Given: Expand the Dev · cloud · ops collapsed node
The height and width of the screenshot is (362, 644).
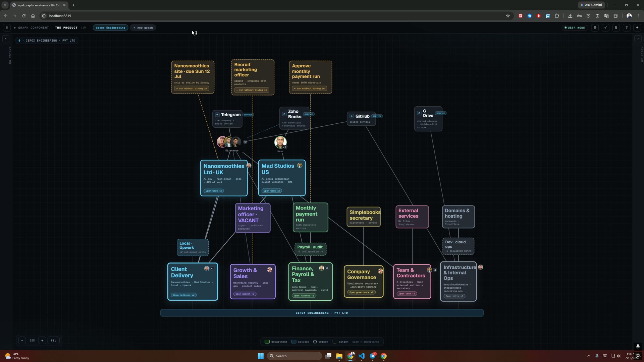Looking at the screenshot, I should [x=458, y=246].
